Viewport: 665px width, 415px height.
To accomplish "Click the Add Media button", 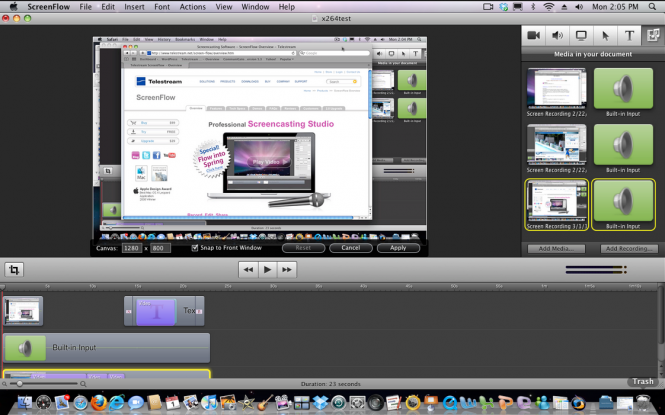I will pyautogui.click(x=556, y=249).
